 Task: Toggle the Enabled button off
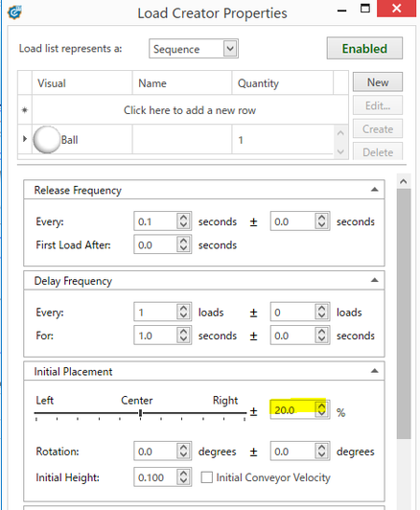(x=364, y=48)
